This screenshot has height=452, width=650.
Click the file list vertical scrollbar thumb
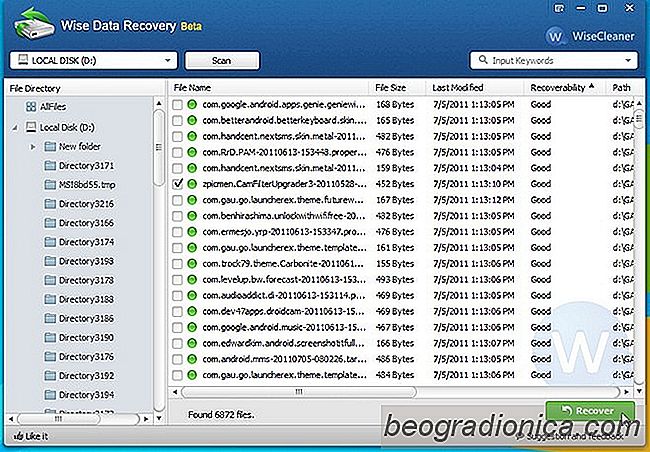pyautogui.click(x=639, y=119)
